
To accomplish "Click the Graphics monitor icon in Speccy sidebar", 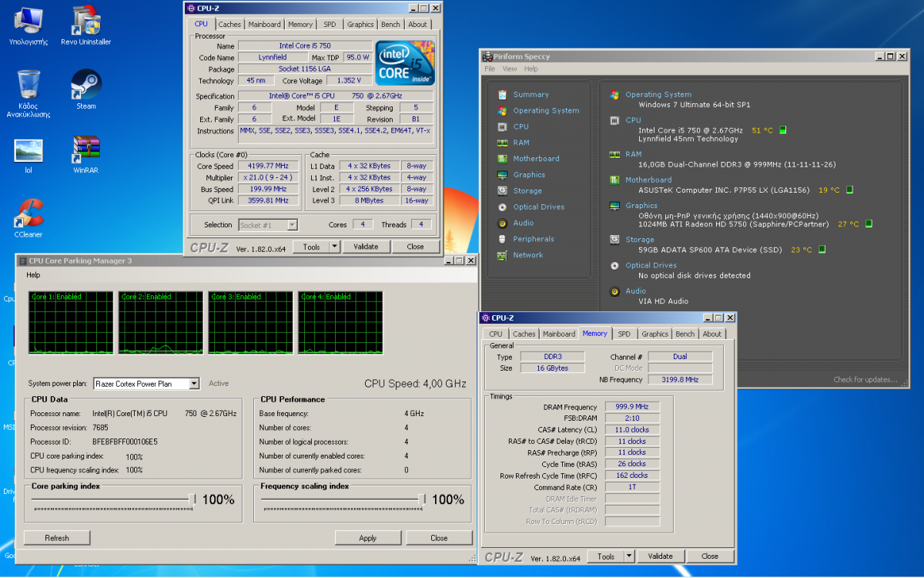I will click(502, 175).
